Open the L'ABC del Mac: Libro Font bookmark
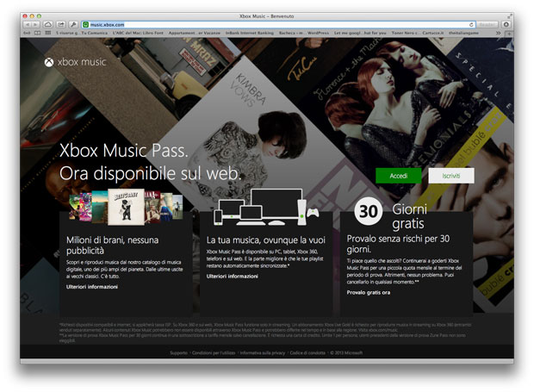The image size is (534, 392). [x=138, y=33]
